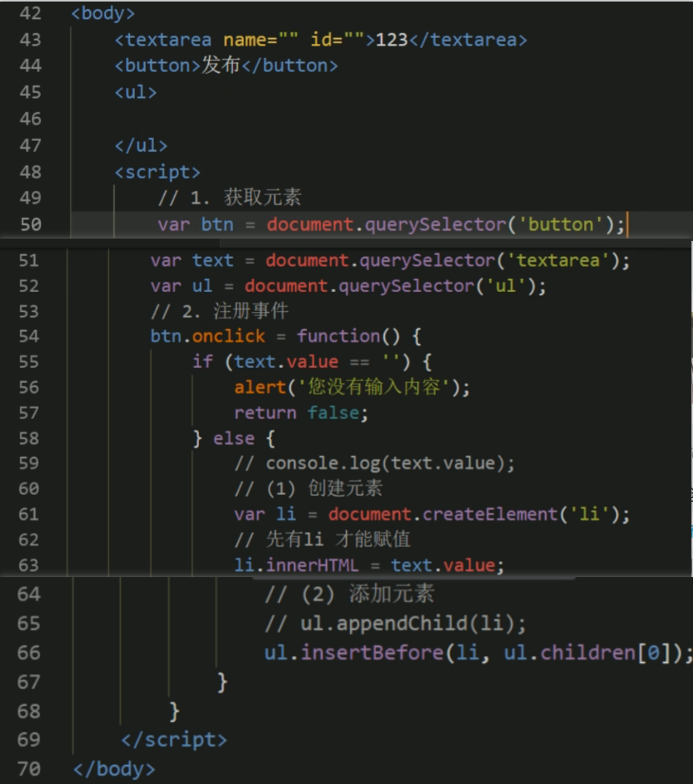Click the closing </body> tag
The image size is (693, 784).
114,769
